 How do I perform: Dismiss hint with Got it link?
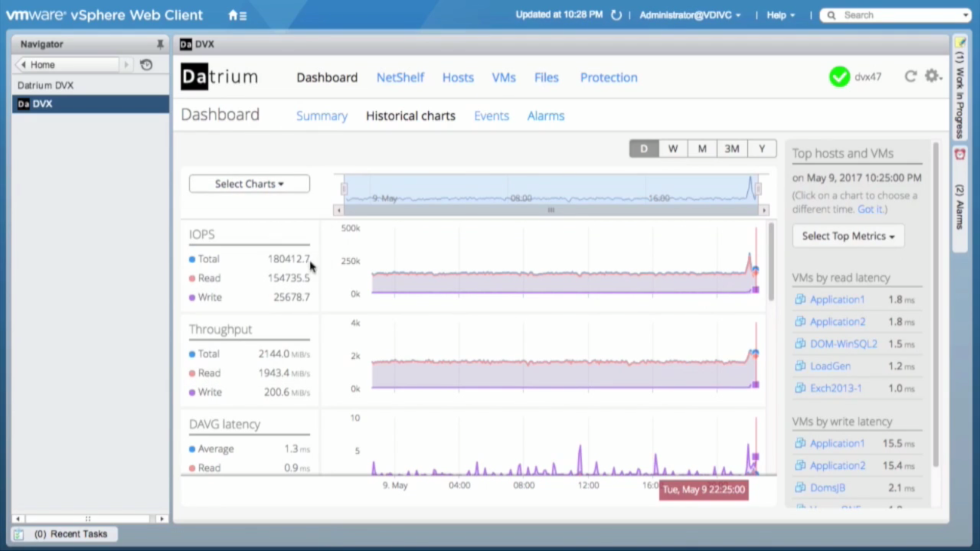tap(871, 209)
